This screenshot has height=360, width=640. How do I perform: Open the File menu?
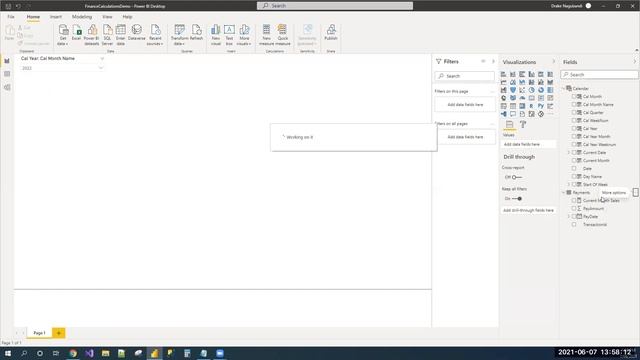click(x=11, y=17)
